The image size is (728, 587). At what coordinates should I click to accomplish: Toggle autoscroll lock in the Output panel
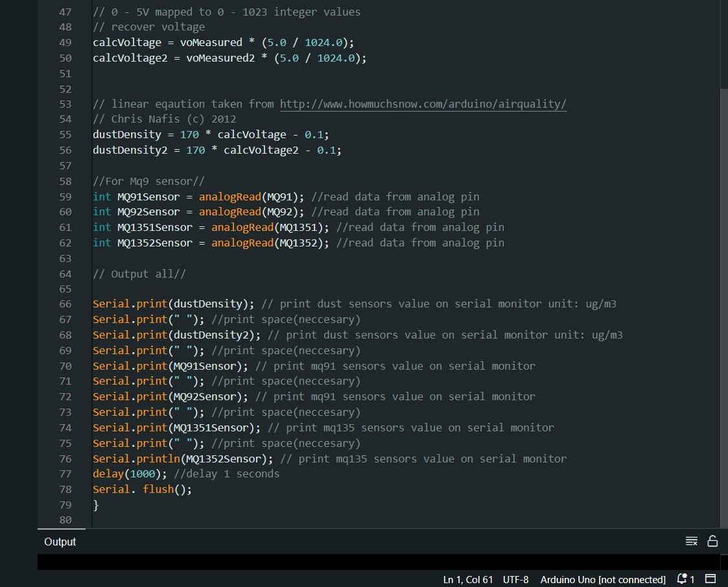click(712, 540)
